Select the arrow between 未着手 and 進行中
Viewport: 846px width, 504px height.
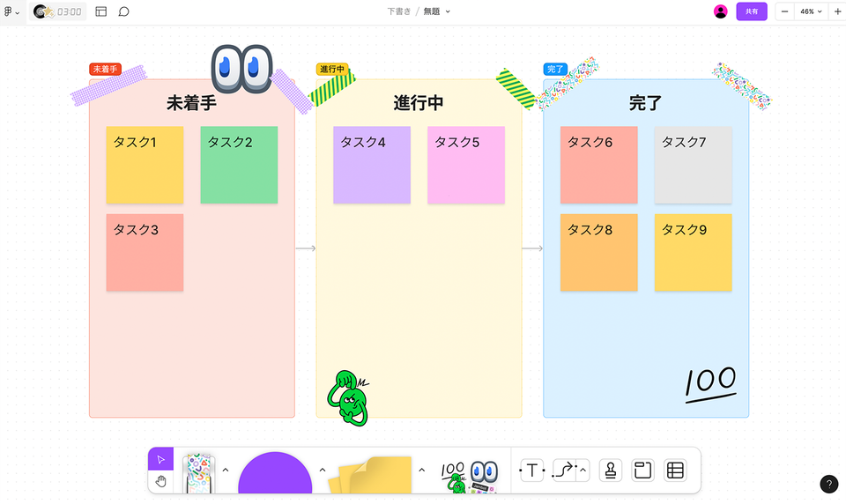click(x=306, y=248)
